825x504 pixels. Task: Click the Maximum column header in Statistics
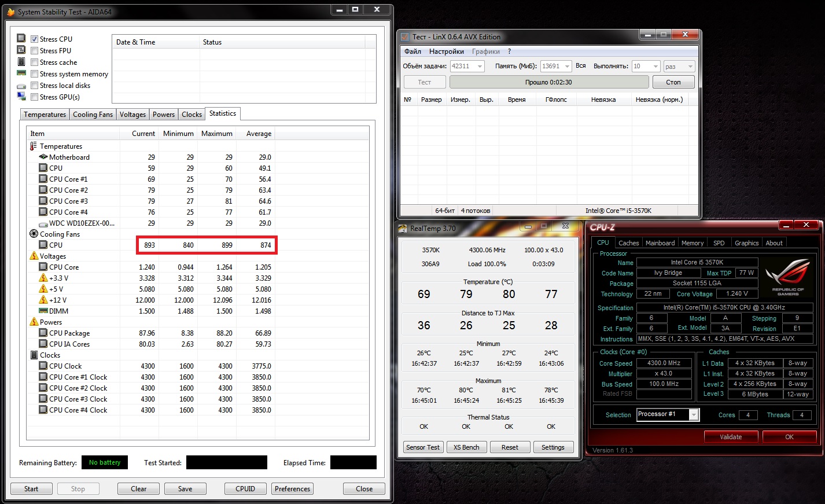pos(217,134)
